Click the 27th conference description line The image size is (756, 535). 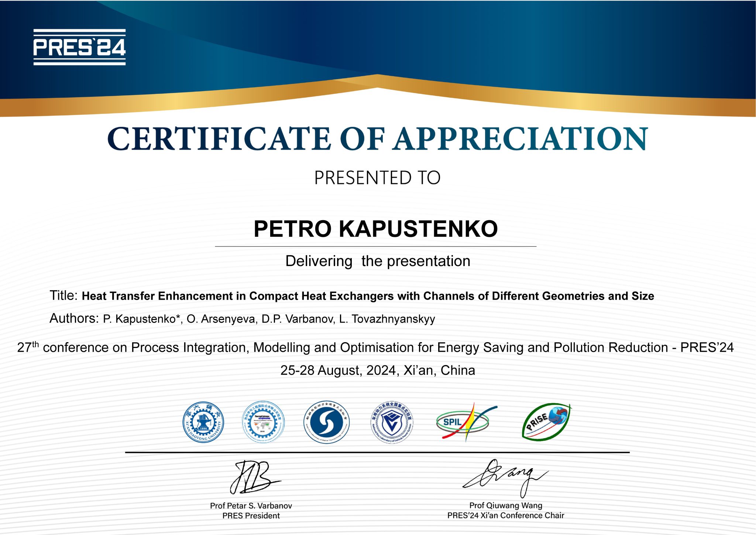click(x=375, y=348)
